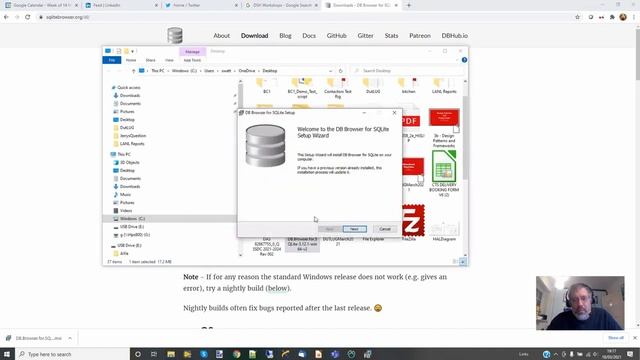Open the Home ribbon tab in File Explorer
640x360 pixels.
131,60
